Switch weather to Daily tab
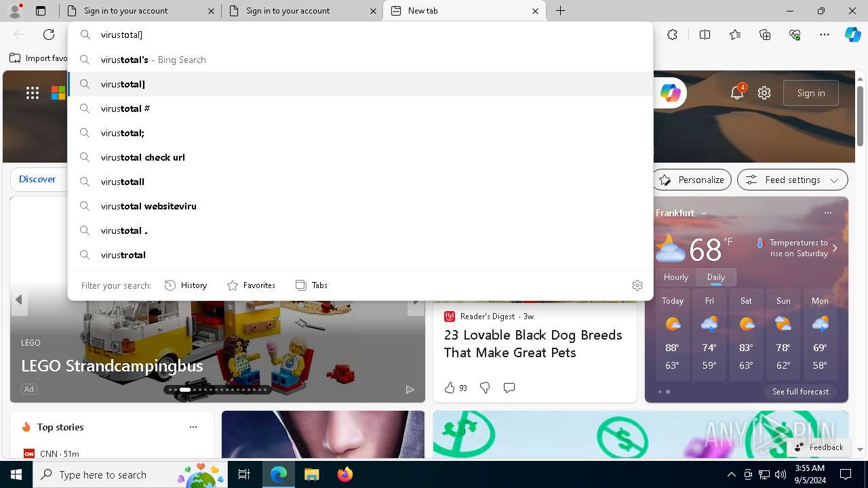 pyautogui.click(x=716, y=277)
